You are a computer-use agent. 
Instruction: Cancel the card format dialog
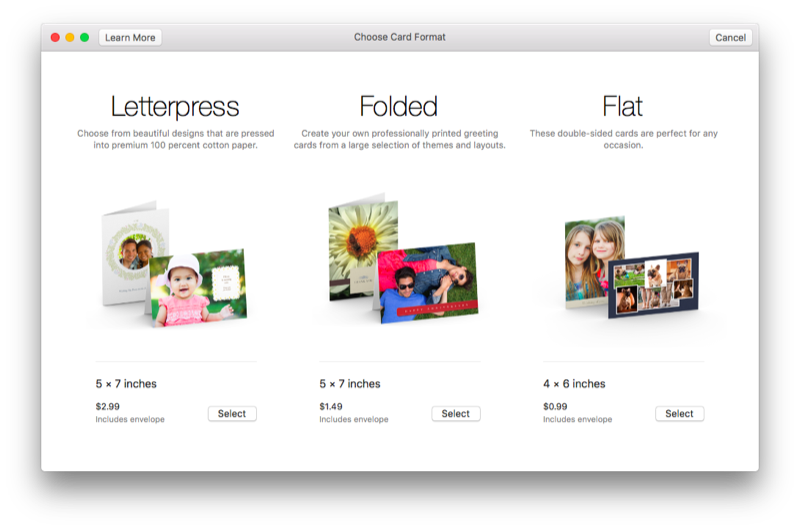(x=730, y=38)
